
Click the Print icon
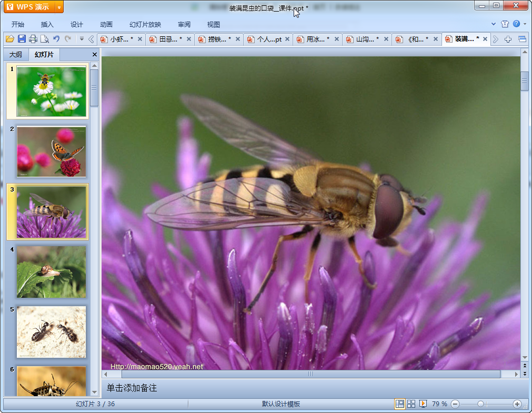(33, 39)
